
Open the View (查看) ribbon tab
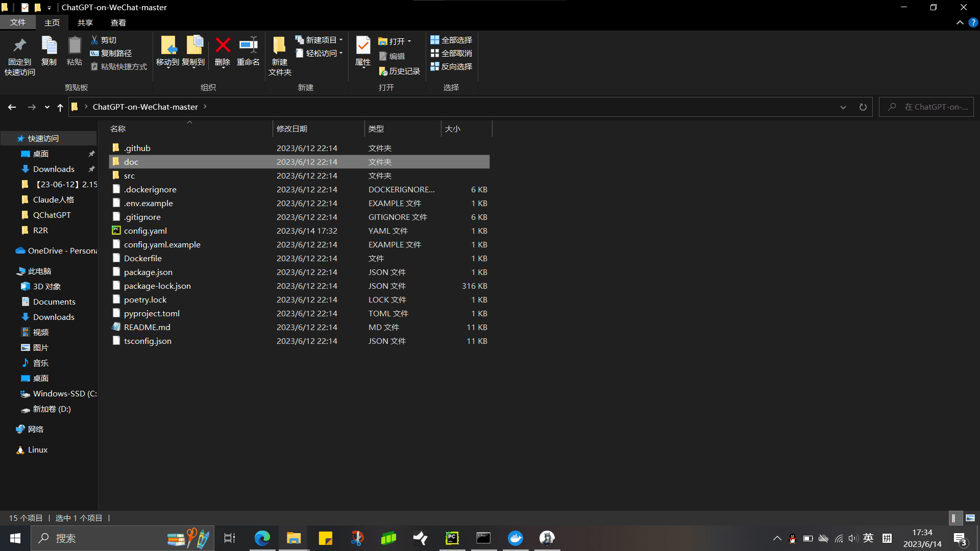pos(118,22)
